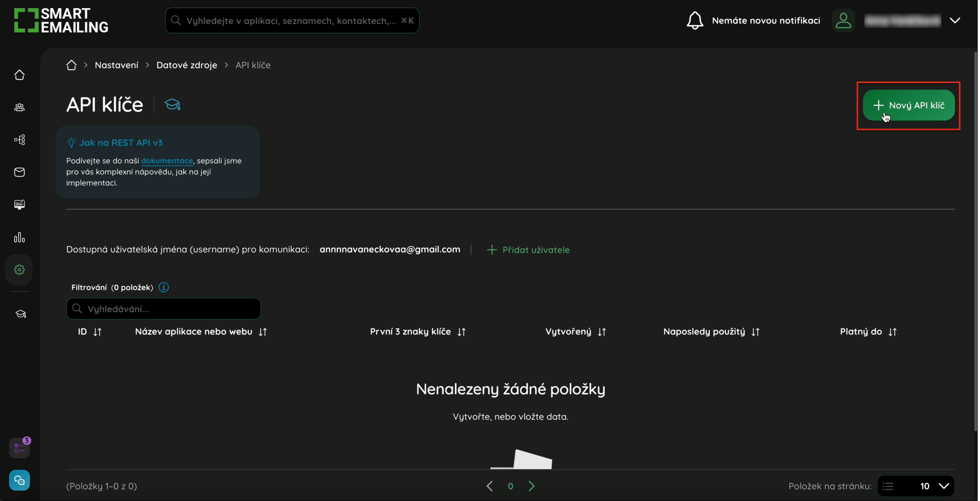Expand the user account dropdown chevron
The width and height of the screenshot is (980, 501).
tap(955, 20)
